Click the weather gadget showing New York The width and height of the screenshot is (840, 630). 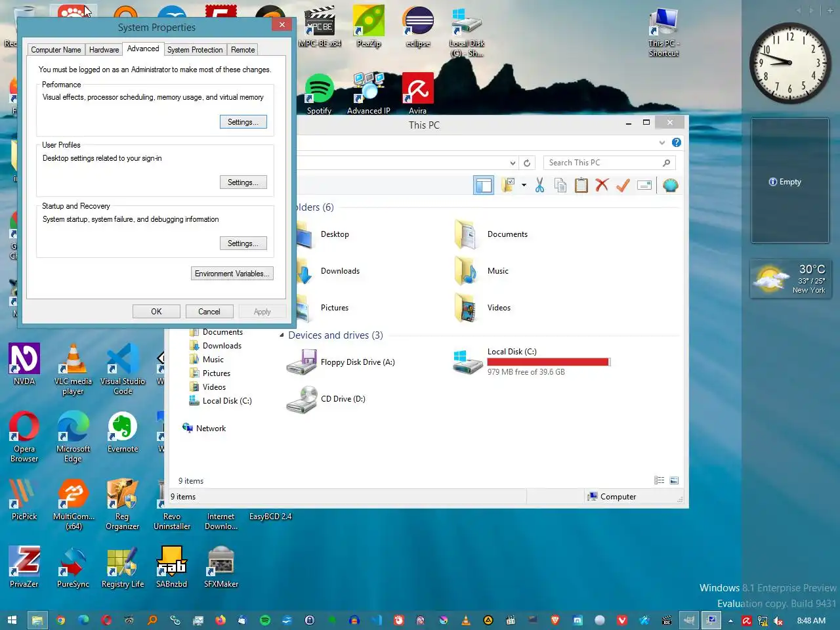point(790,280)
